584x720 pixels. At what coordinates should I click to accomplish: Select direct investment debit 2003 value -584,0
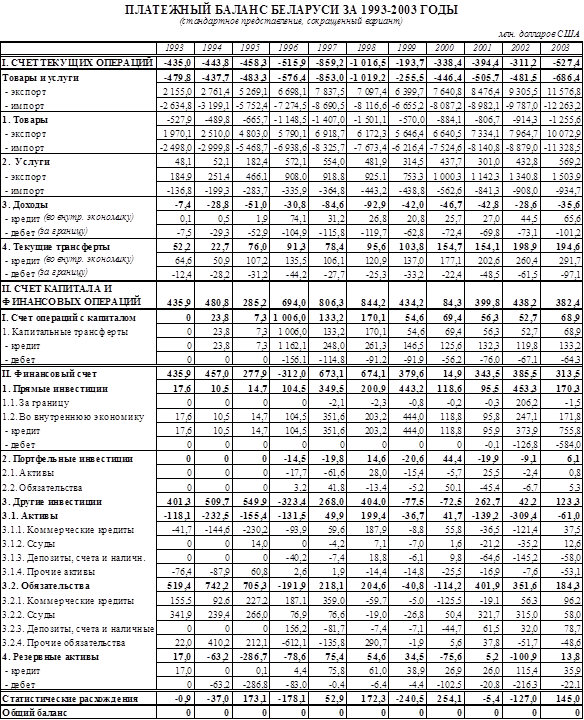point(568,445)
